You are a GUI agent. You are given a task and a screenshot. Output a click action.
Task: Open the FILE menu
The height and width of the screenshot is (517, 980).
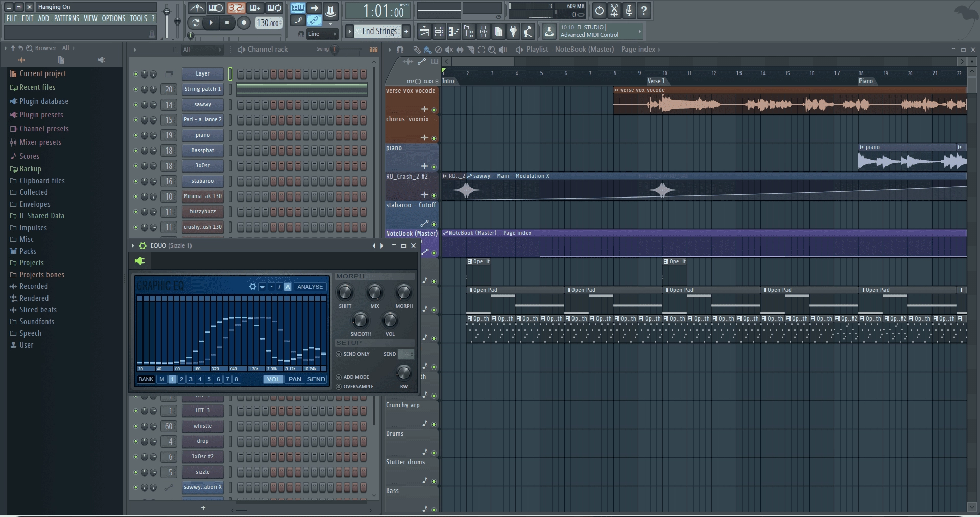[x=11, y=18]
